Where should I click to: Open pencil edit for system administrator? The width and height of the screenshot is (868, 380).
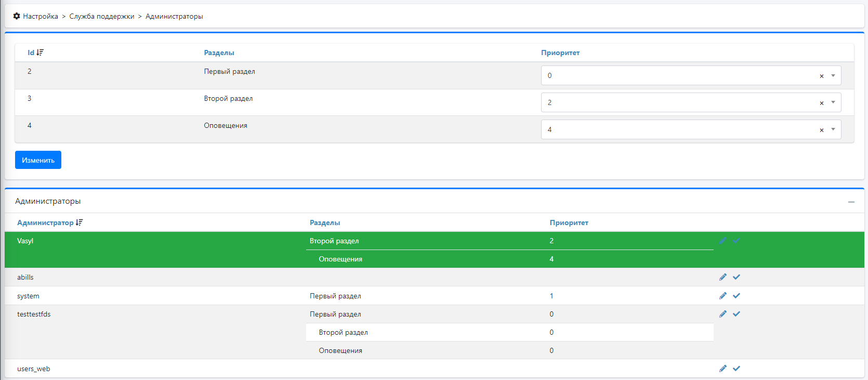[722, 296]
